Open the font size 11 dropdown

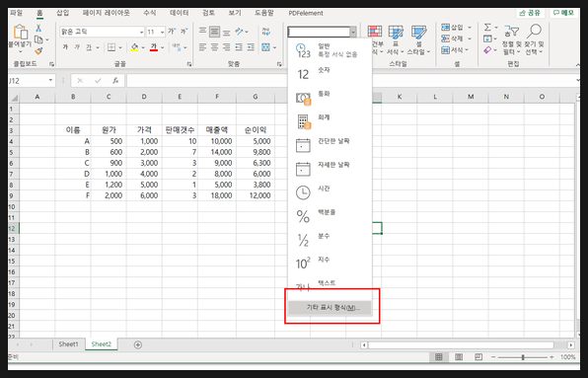163,33
